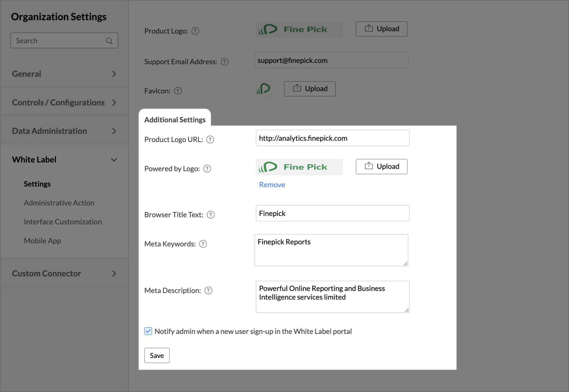569x392 pixels.
Task: Click Remove link under Powered by Logo
Action: coord(272,185)
